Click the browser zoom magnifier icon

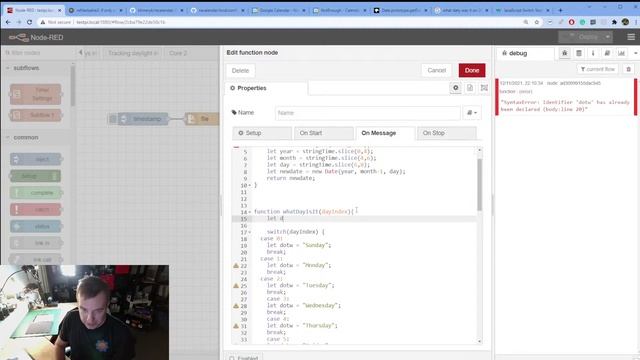pyautogui.click(x=526, y=22)
